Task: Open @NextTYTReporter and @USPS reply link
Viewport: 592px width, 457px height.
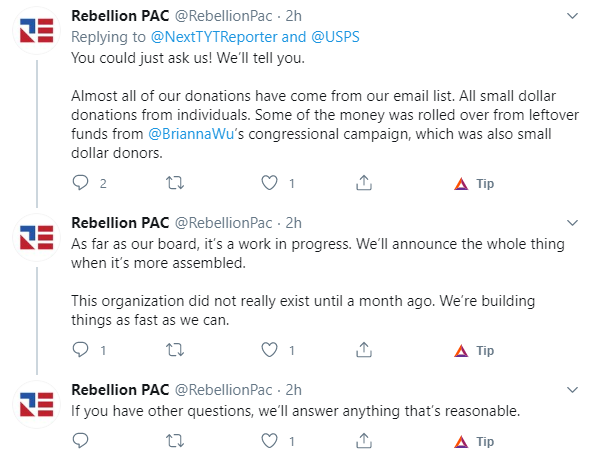Action: pos(255,37)
